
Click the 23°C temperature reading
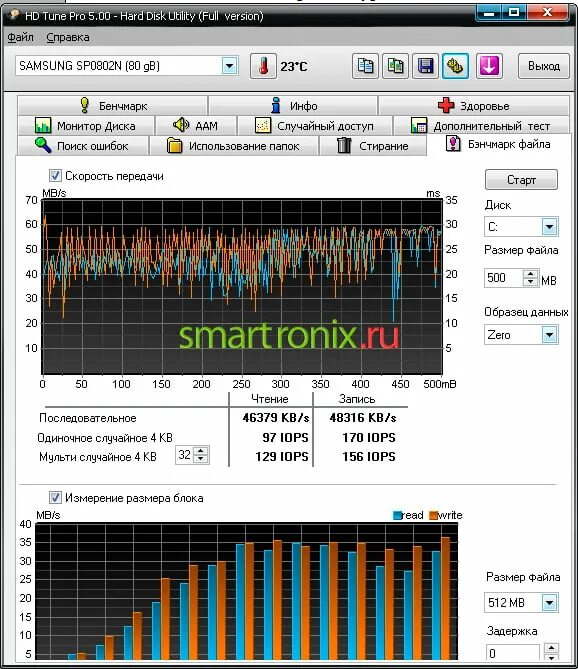(293, 67)
